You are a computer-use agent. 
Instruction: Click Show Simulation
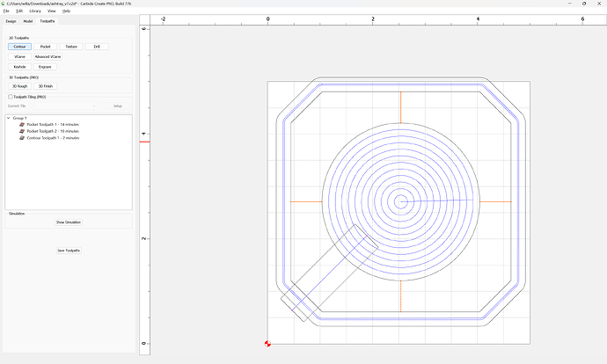tap(69, 222)
